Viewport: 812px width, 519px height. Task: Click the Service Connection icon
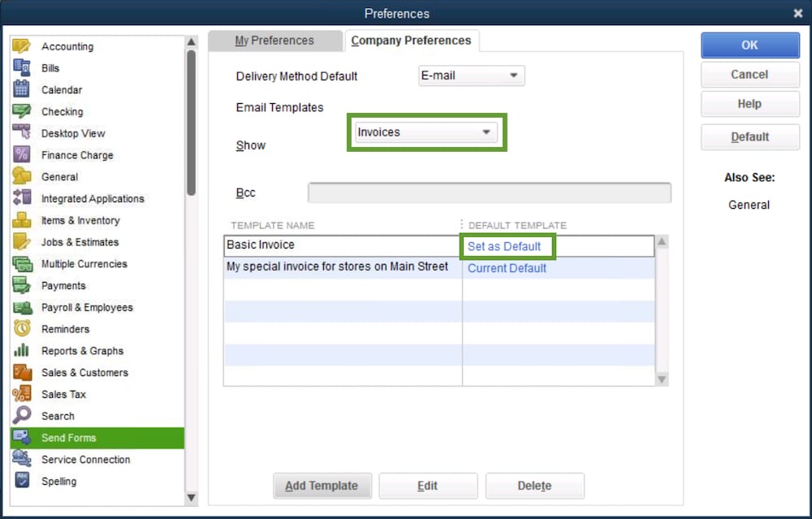(22, 460)
